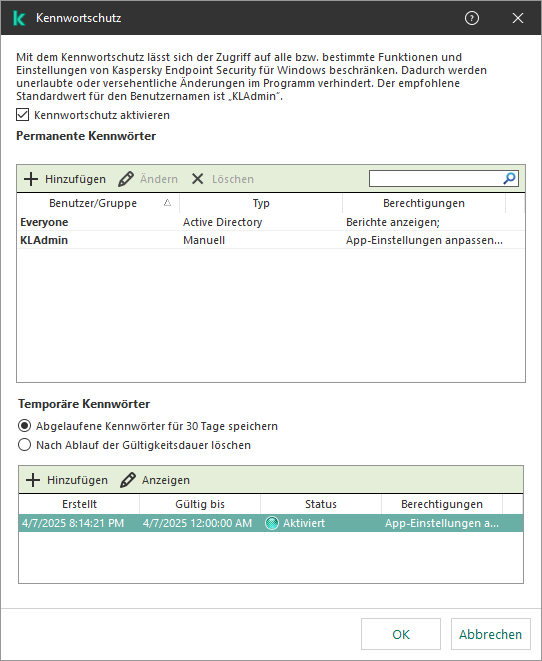Toggle Kennwortschutz aktivieren checkbox
Viewport: 542px width, 661px height.
pyautogui.click(x=23, y=115)
